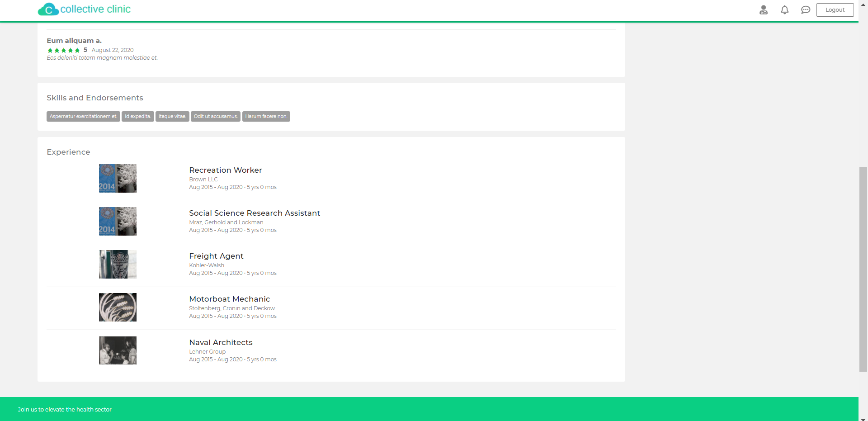Click the 'Kohler-Walsh' company name
Image resolution: width=868 pixels, height=421 pixels.
pyautogui.click(x=207, y=265)
